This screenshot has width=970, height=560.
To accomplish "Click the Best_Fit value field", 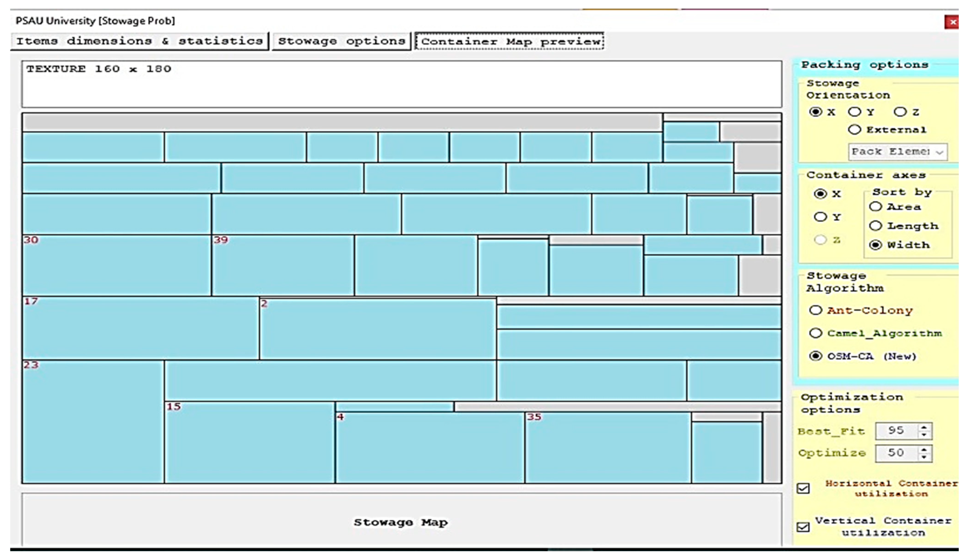I will [x=896, y=431].
